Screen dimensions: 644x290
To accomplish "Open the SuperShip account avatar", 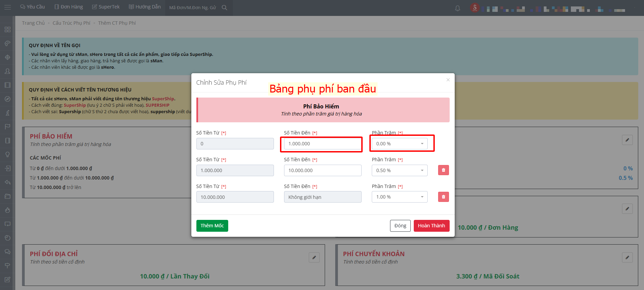I will coord(475,7).
